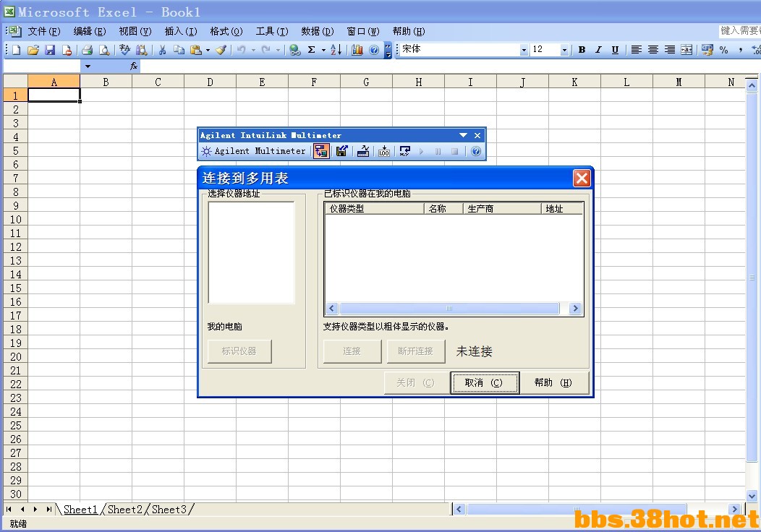This screenshot has height=532, width=761.
Task: Create a new workbook with the New icon
Action: coord(17,50)
